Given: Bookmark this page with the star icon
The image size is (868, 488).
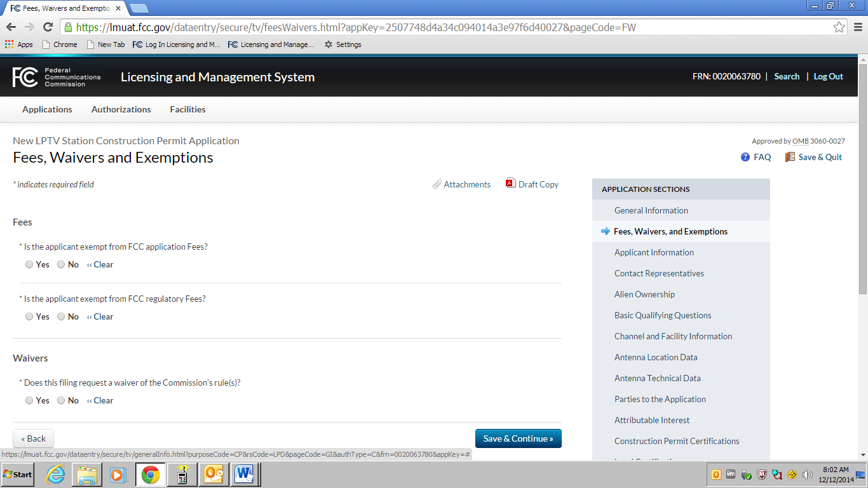Looking at the screenshot, I should pyautogui.click(x=839, y=27).
